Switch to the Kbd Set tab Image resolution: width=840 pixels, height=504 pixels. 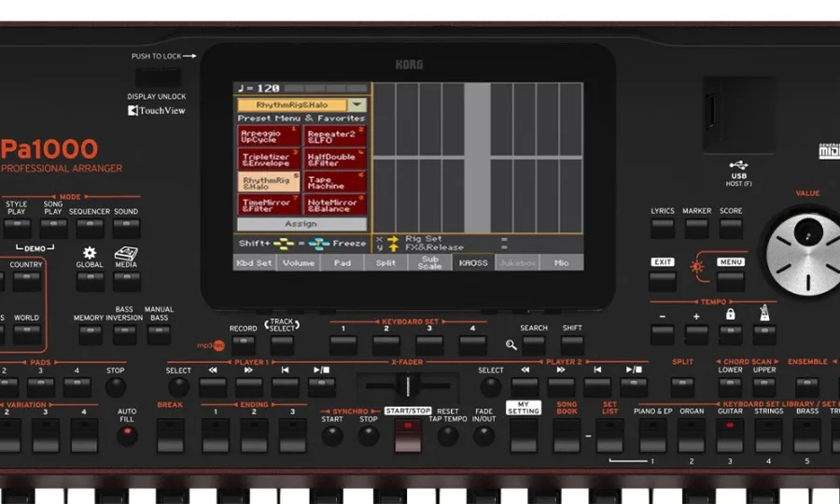(x=255, y=262)
